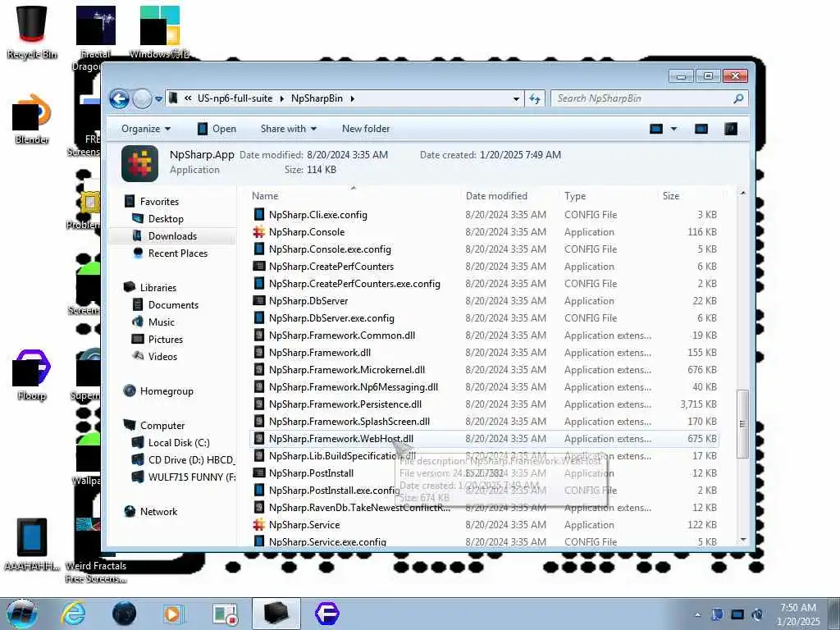The height and width of the screenshot is (630, 840).
Task: Click the change view icon
Action: click(x=656, y=129)
